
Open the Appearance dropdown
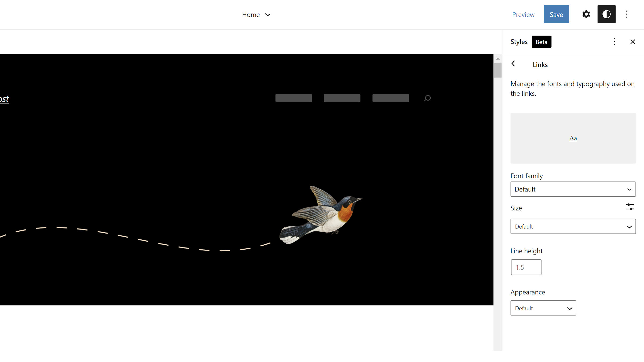click(x=543, y=308)
